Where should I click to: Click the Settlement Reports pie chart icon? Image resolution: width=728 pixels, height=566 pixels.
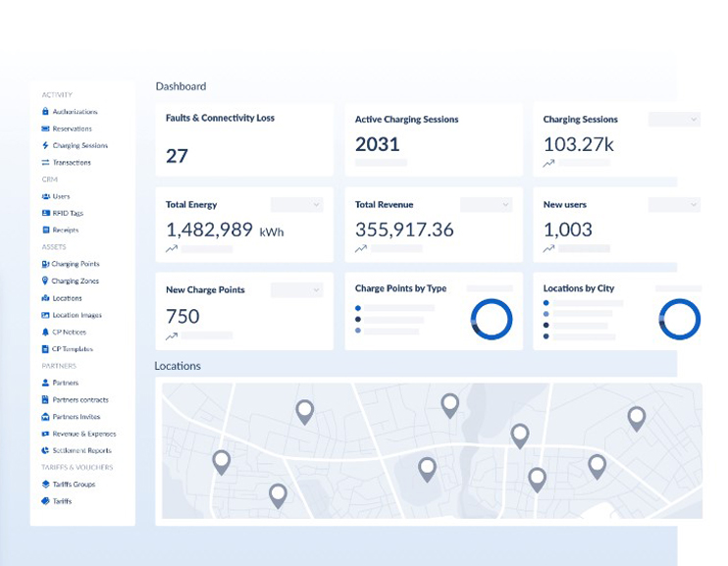(45, 450)
